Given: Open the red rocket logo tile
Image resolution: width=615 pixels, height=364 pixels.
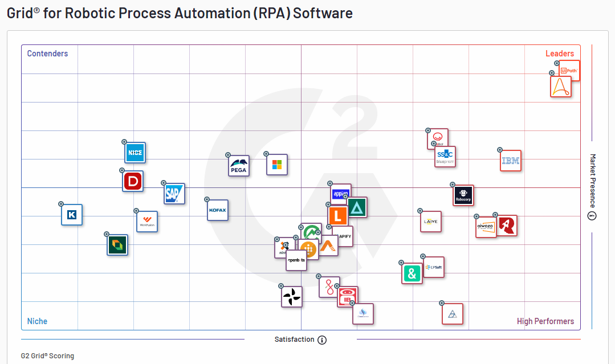Looking at the screenshot, I should point(507,226).
